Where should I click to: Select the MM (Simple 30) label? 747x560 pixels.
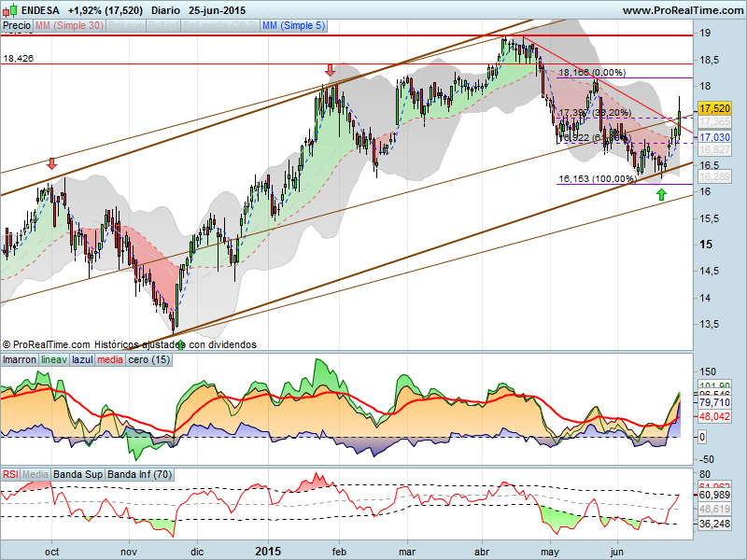69,26
